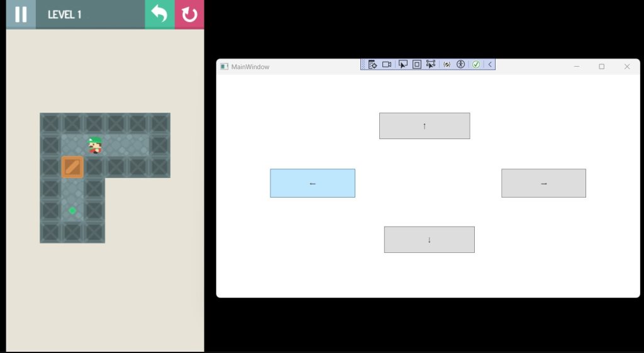The width and height of the screenshot is (644, 353).
Task: Enable Select Element tool in debug toolbar
Action: (x=403, y=65)
